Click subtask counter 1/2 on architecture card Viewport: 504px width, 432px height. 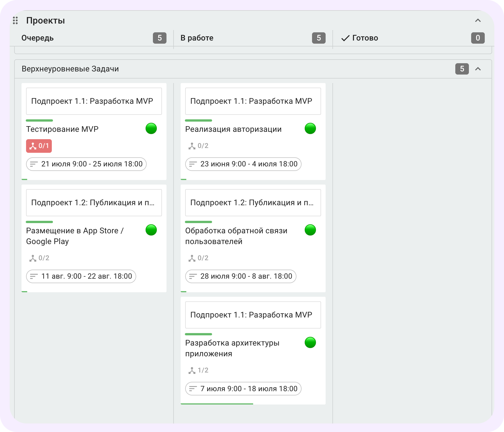[x=198, y=370]
